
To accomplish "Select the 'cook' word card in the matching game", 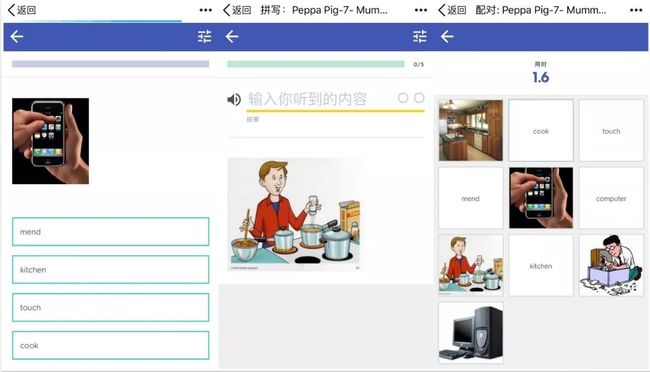I will pos(541,130).
